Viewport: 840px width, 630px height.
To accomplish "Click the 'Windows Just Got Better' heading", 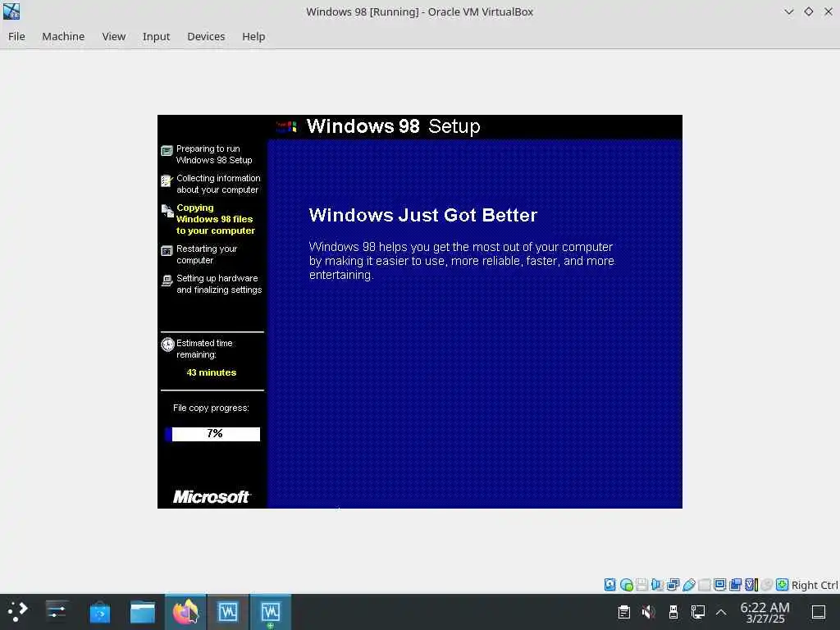I will tap(422, 215).
